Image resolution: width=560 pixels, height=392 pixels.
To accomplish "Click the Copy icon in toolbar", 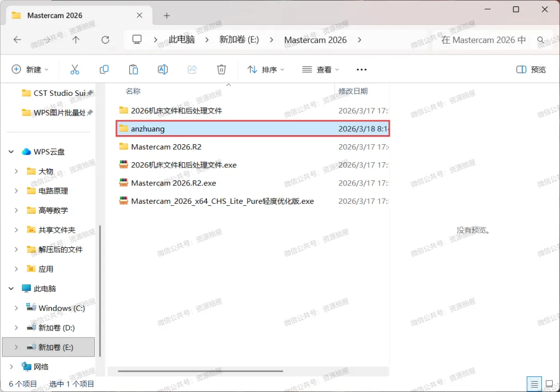I will tap(104, 69).
